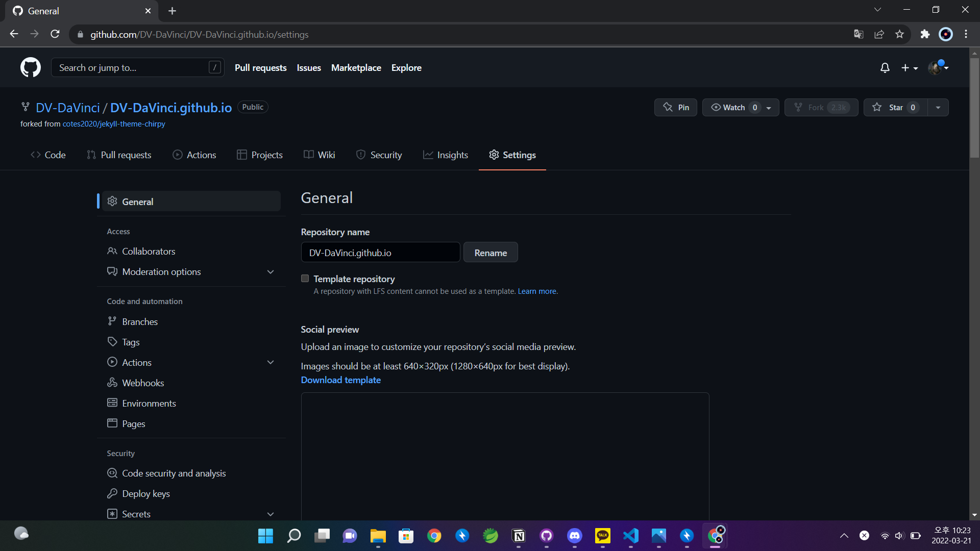This screenshot has width=980, height=551.
Task: Expand the Moderation options section
Action: pos(271,272)
